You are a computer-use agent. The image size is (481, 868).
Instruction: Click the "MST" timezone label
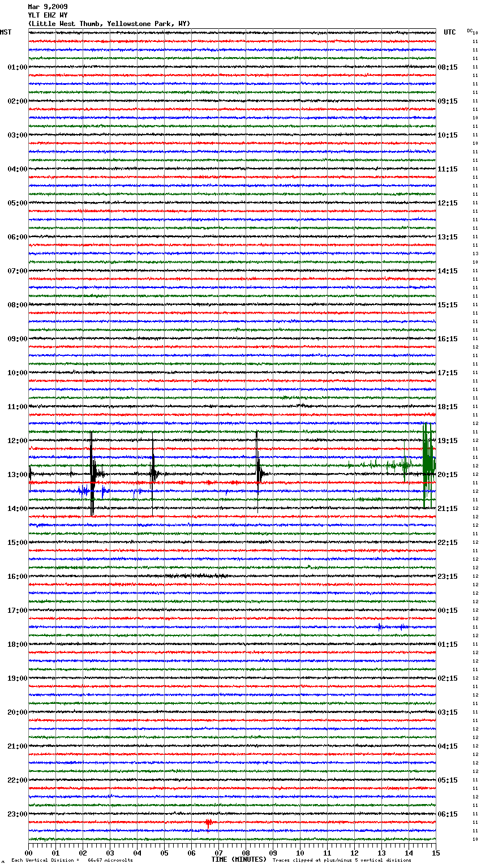(x=6, y=32)
